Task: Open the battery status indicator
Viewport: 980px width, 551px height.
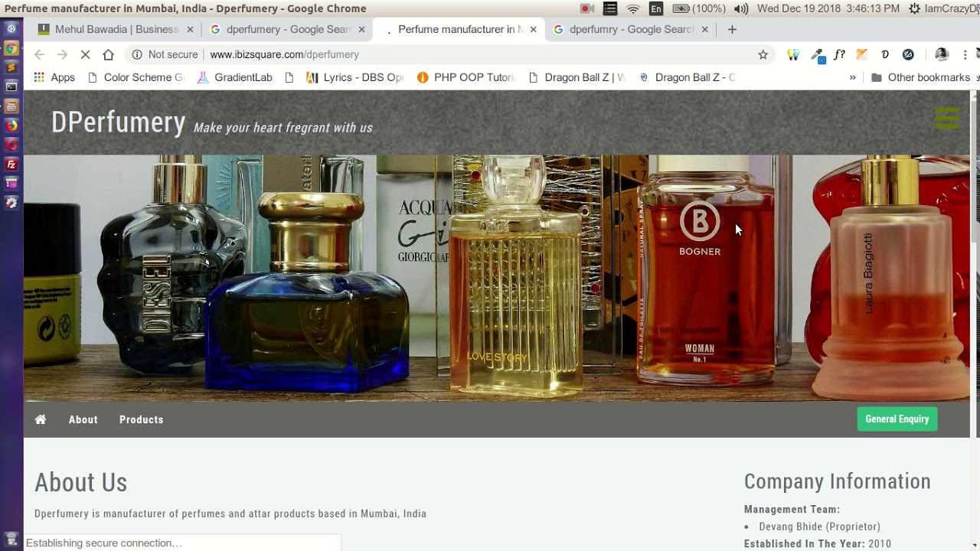Action: (699, 8)
